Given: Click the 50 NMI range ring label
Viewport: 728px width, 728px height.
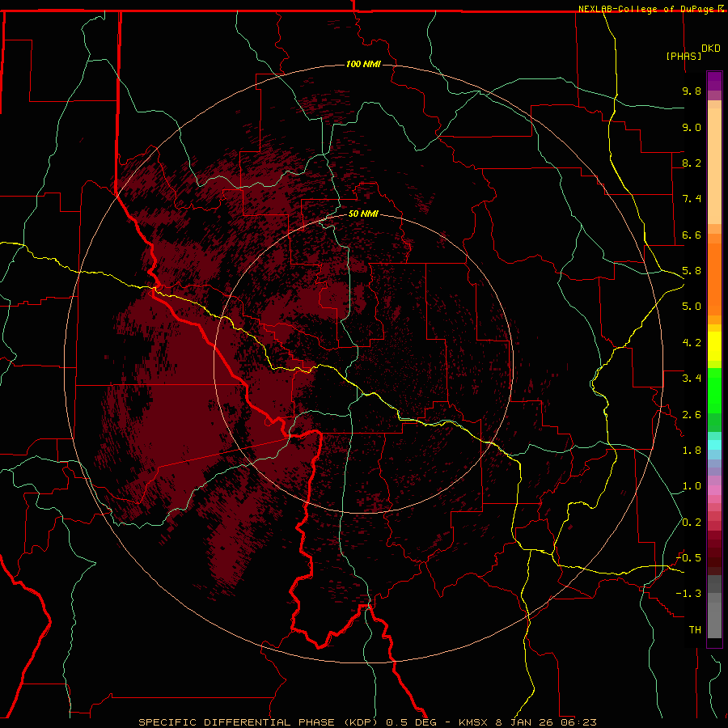Looking at the screenshot, I should coord(363,214).
